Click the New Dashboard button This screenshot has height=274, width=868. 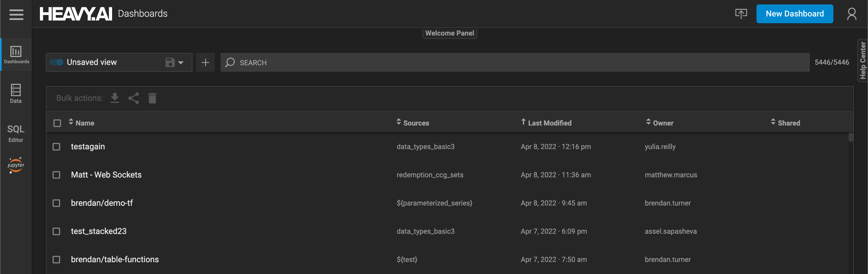[794, 14]
